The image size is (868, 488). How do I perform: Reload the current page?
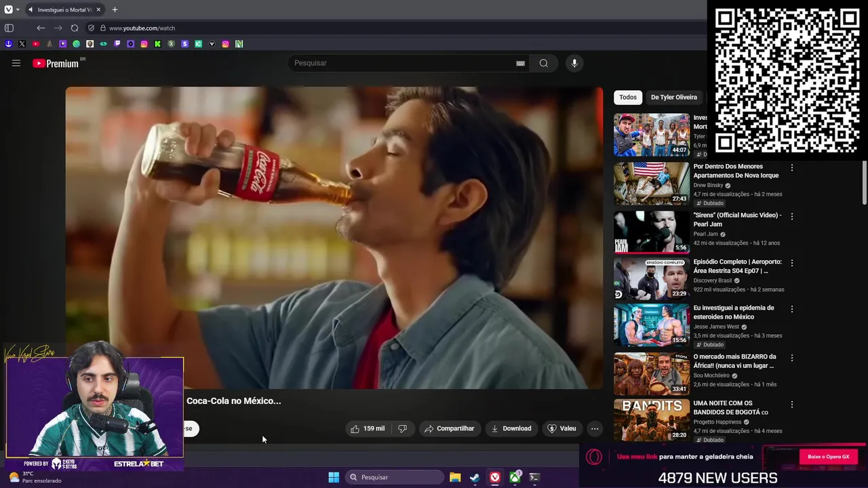(x=75, y=28)
